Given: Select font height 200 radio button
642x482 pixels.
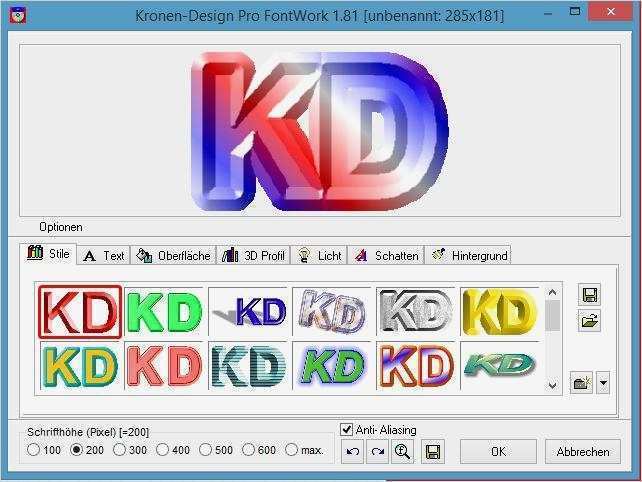Looking at the screenshot, I should [76, 450].
